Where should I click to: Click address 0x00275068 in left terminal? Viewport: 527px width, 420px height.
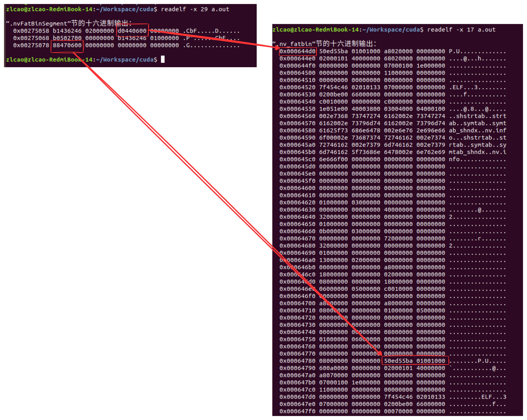[x=31, y=38]
